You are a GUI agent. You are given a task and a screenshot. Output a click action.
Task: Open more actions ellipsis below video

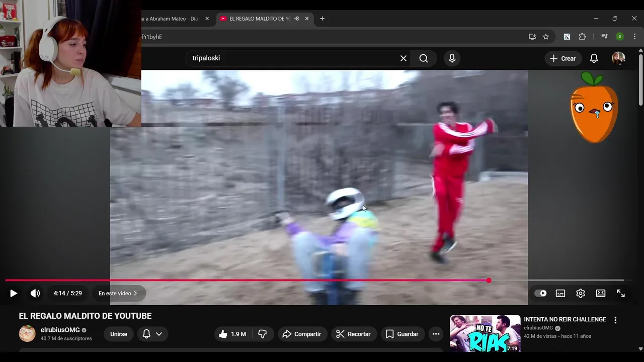[436, 334]
